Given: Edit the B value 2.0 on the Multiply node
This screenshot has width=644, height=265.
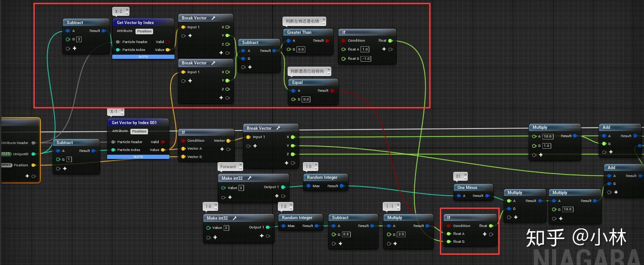Looking at the screenshot, I should point(401,234).
